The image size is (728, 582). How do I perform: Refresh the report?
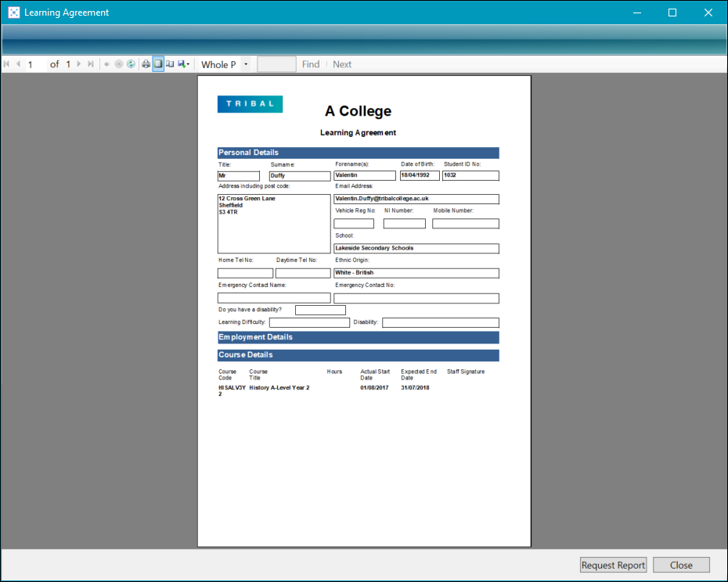click(131, 64)
